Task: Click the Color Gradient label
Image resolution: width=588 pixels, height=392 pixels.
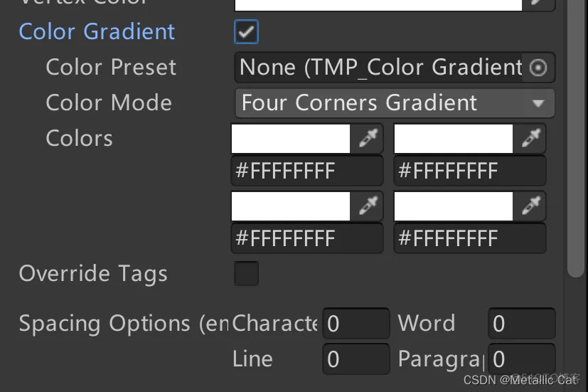Action: (97, 31)
